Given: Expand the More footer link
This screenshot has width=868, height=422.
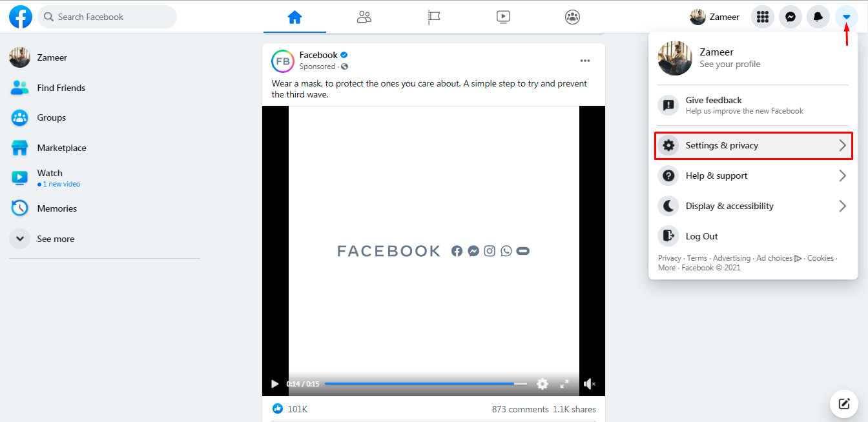Looking at the screenshot, I should pyautogui.click(x=666, y=268).
